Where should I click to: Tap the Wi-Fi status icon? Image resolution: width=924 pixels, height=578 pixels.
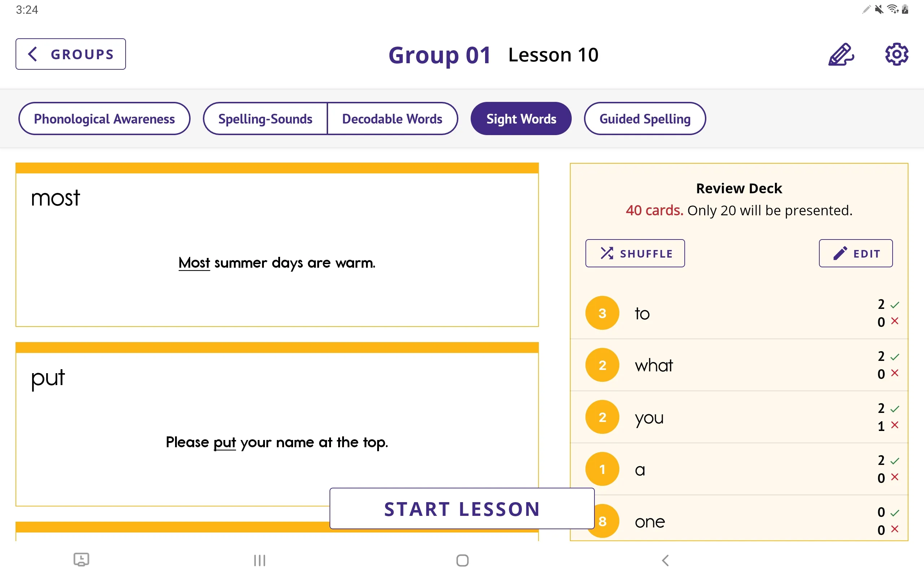[893, 9]
